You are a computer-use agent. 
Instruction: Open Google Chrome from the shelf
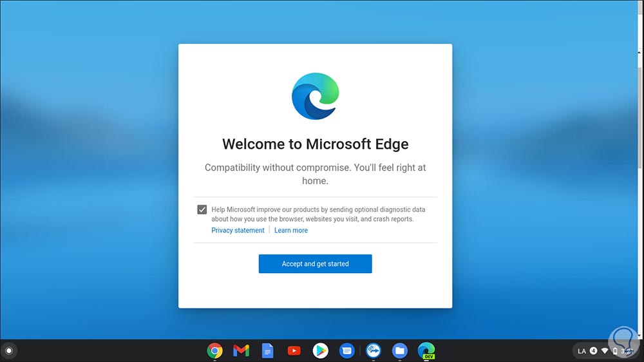point(215,350)
